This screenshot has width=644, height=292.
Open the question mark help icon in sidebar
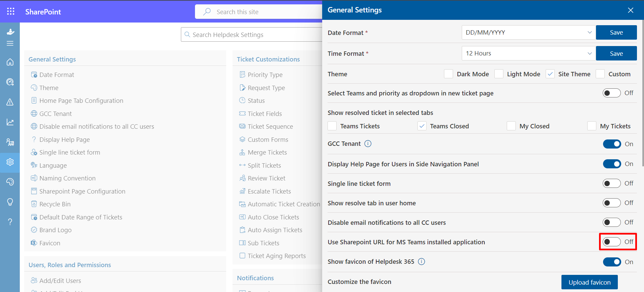point(10,222)
